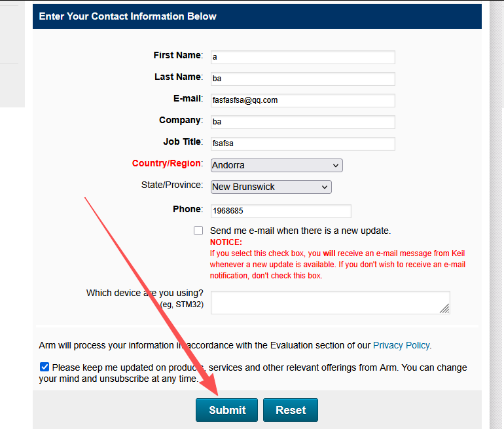Image resolution: width=504 pixels, height=429 pixels.
Task: Click the Country/Region dropdown chevron arrow
Action: 336,166
